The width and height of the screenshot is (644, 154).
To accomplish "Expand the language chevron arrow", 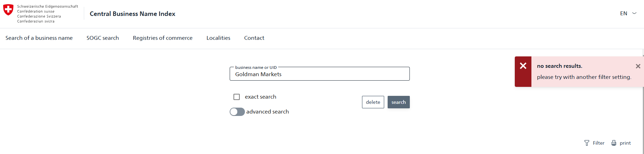I will 634,13.
